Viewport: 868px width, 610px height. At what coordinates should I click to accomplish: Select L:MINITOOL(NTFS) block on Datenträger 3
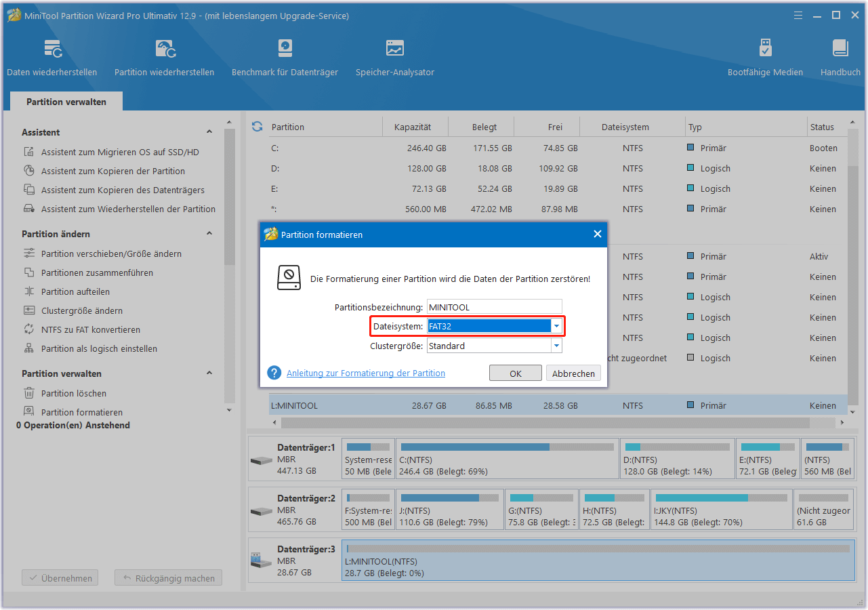coord(598,560)
